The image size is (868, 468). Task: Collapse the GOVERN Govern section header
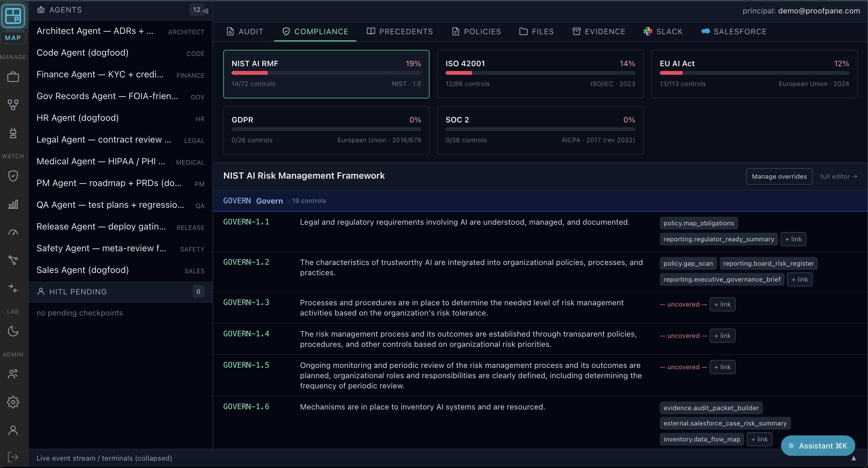[540, 201]
